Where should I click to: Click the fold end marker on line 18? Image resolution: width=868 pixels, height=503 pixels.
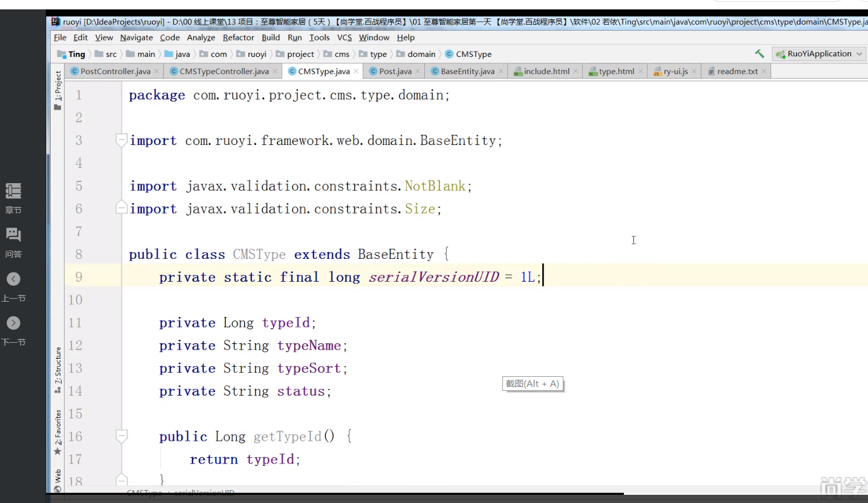(x=121, y=480)
